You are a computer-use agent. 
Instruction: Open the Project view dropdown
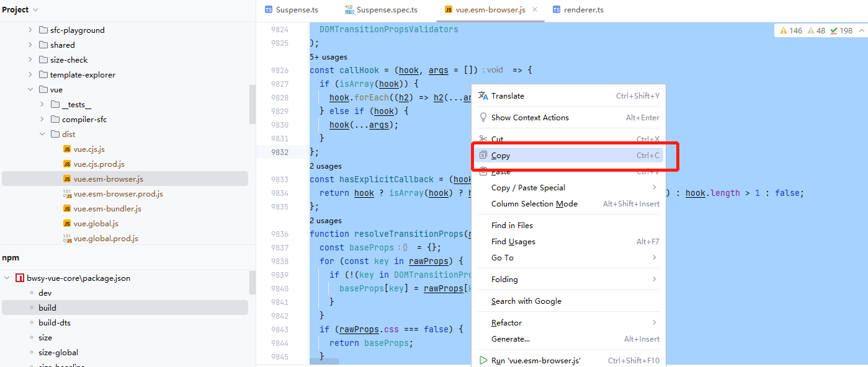tap(34, 9)
